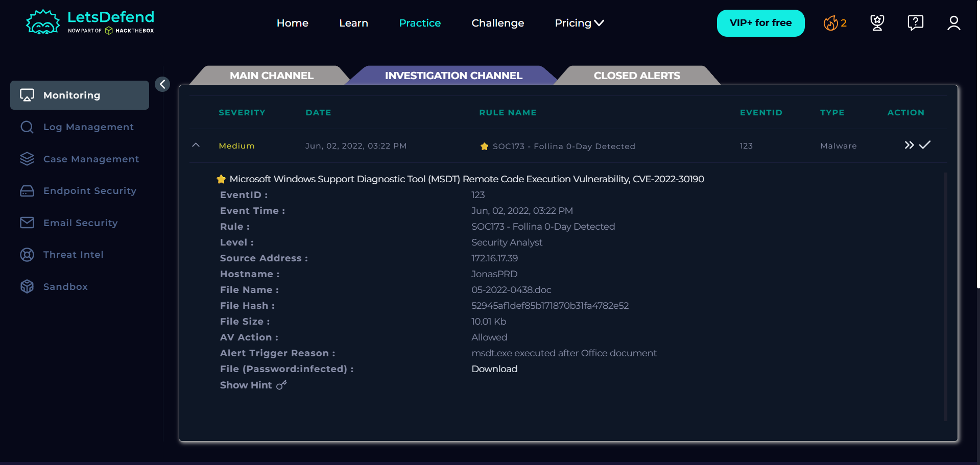The image size is (980, 465).
Task: Click the Log Management magnifier icon
Action: click(x=27, y=127)
